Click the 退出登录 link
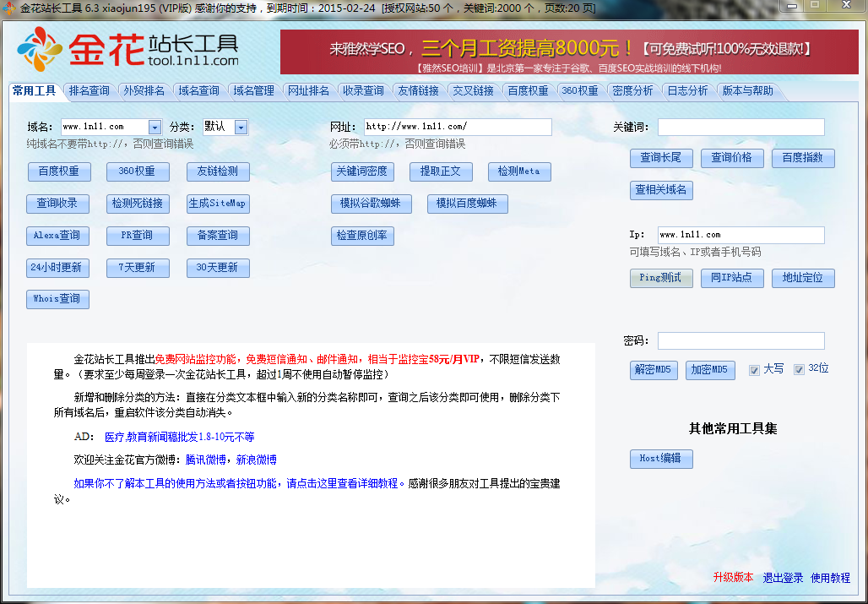 point(783,578)
